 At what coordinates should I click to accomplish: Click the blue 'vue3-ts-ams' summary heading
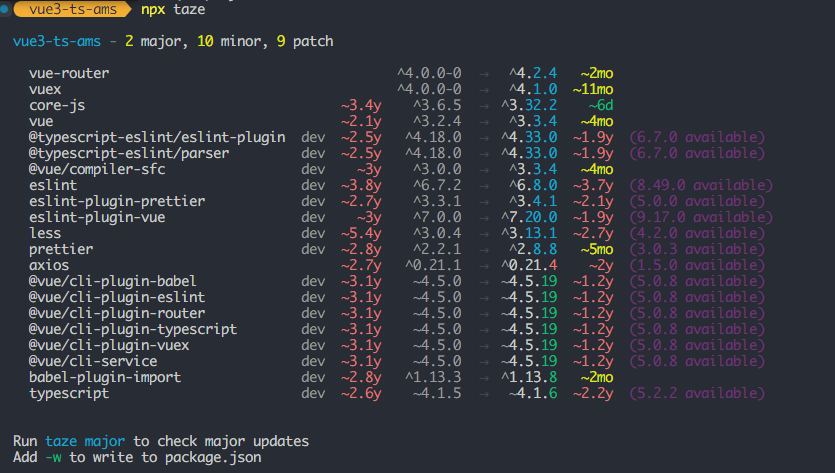point(57,41)
